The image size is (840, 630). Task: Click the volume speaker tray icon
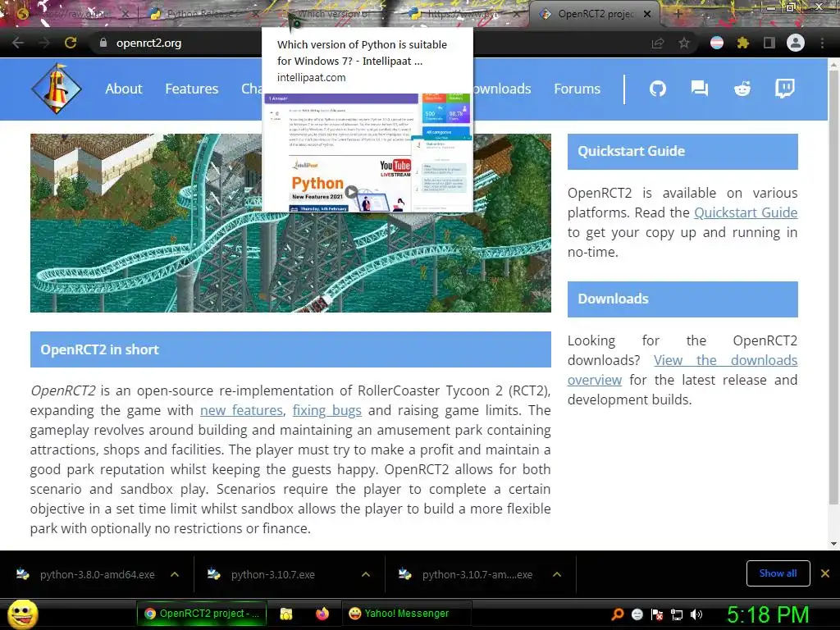(696, 614)
